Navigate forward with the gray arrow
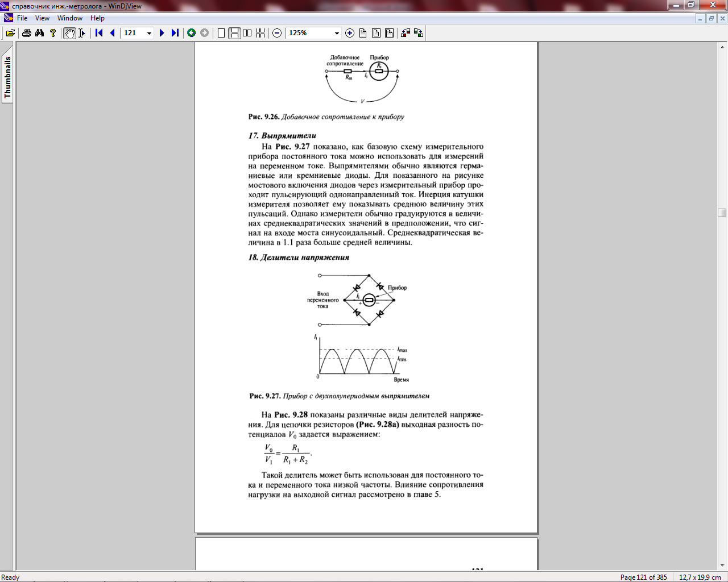Image resolution: width=728 pixels, height=582 pixels. tap(204, 33)
